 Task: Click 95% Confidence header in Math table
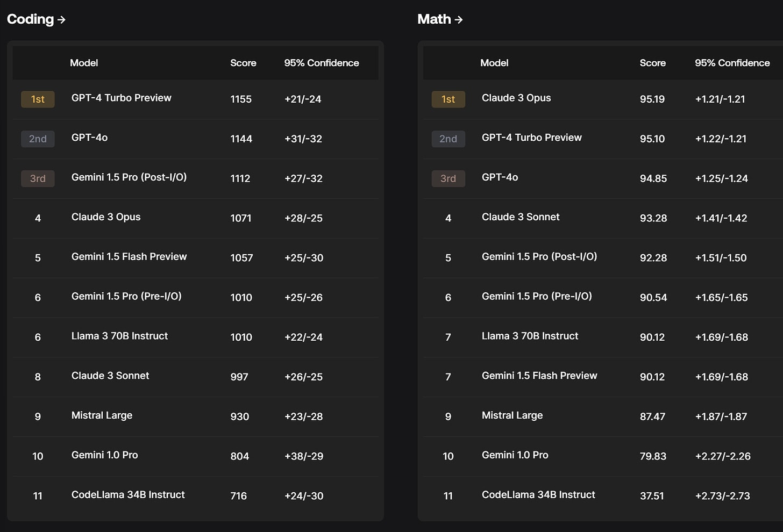732,63
